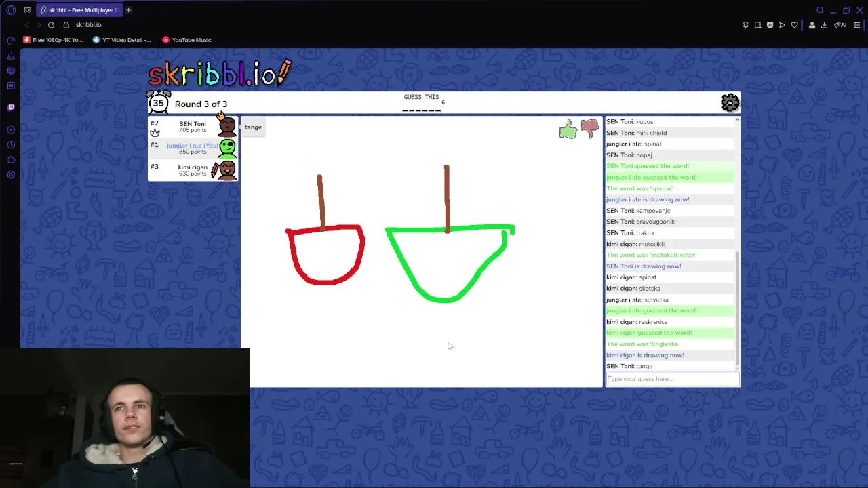
Task: Select 'The word was Engleska' message
Action: (x=643, y=344)
